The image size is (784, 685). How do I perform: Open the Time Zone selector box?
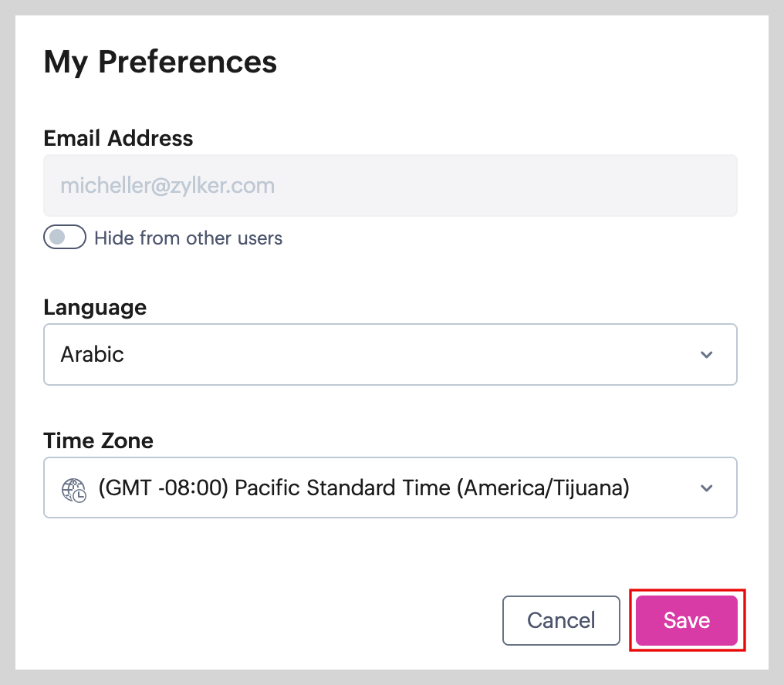pyautogui.click(x=390, y=488)
